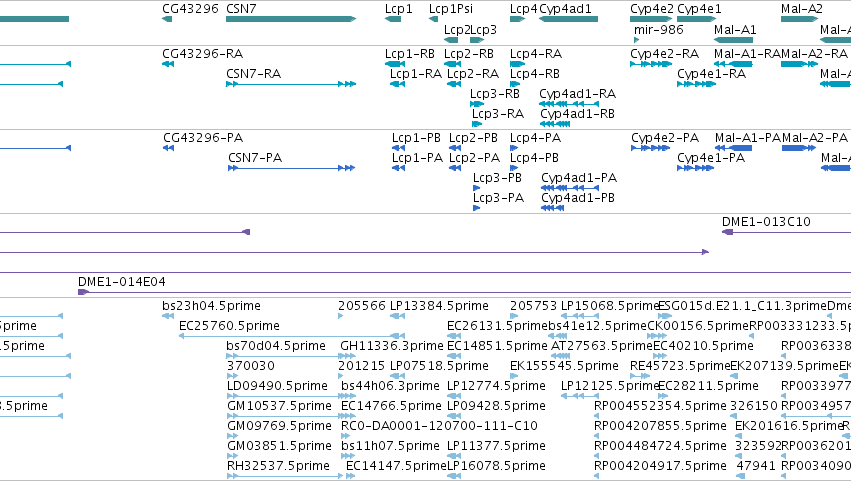Viewport: 851px width, 481px height.
Task: Click the Cyp4e2-PA protein label
Action: pyautogui.click(x=665, y=138)
